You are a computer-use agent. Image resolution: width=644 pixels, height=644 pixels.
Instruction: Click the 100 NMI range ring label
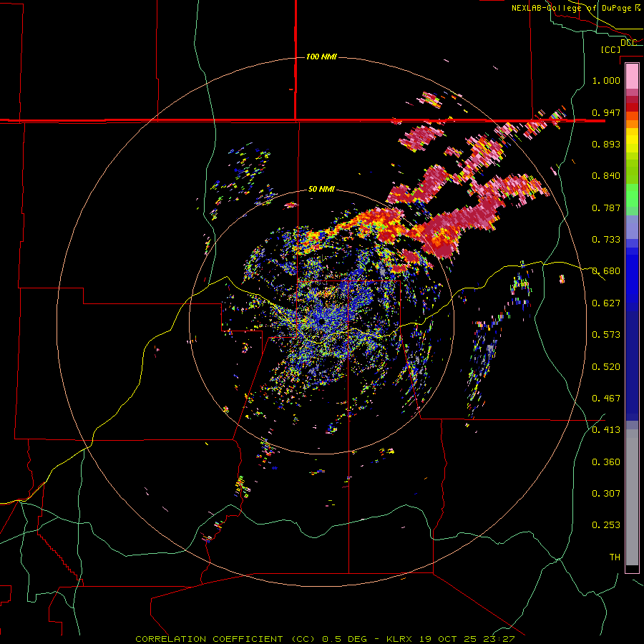click(x=321, y=57)
